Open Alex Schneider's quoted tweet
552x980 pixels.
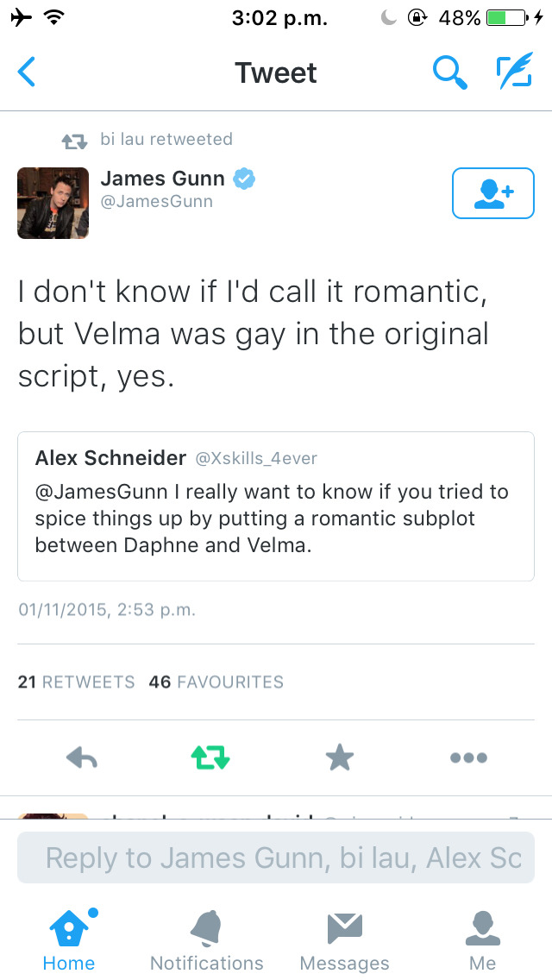tap(276, 506)
